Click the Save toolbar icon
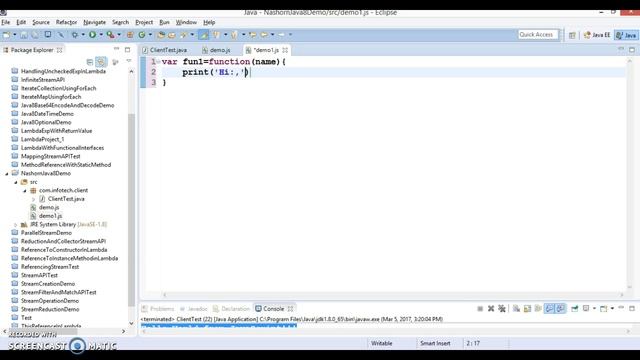The width and height of the screenshot is (640, 360). point(24,35)
